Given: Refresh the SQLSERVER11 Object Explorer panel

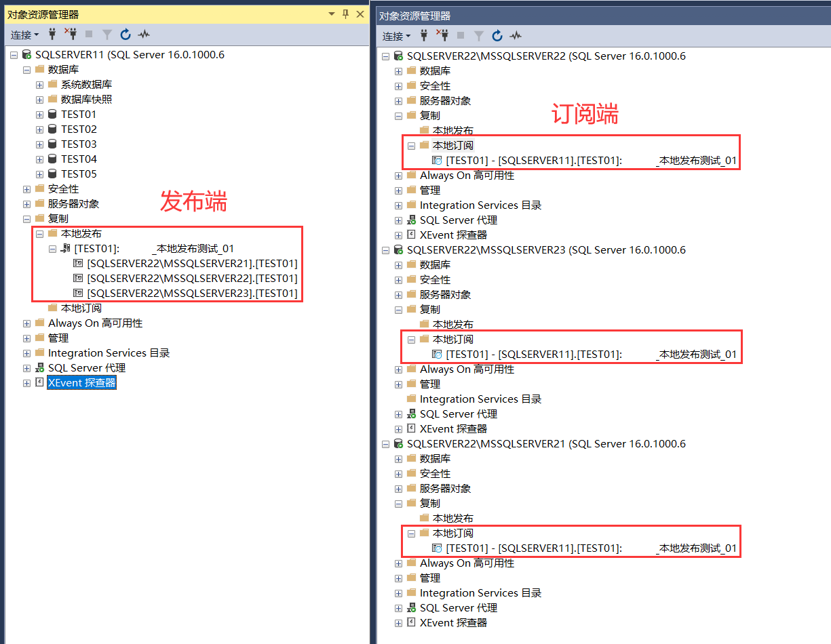Looking at the screenshot, I should 125,34.
